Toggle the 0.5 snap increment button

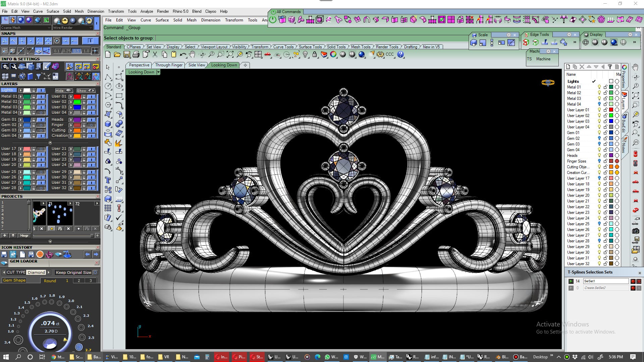[76, 51]
